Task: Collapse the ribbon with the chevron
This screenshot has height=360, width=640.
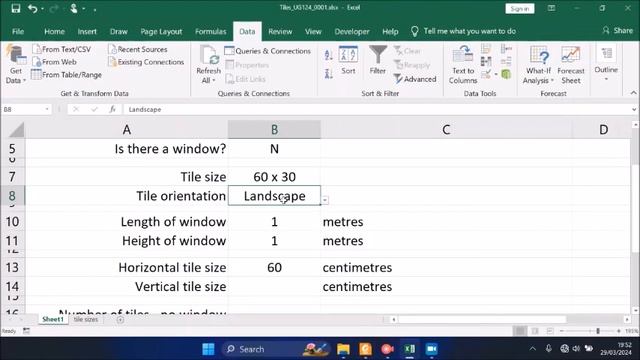Action: 633,93
